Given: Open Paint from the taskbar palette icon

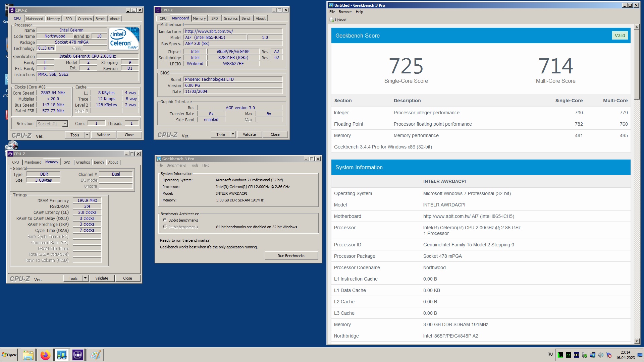Looking at the screenshot, I should [96, 355].
